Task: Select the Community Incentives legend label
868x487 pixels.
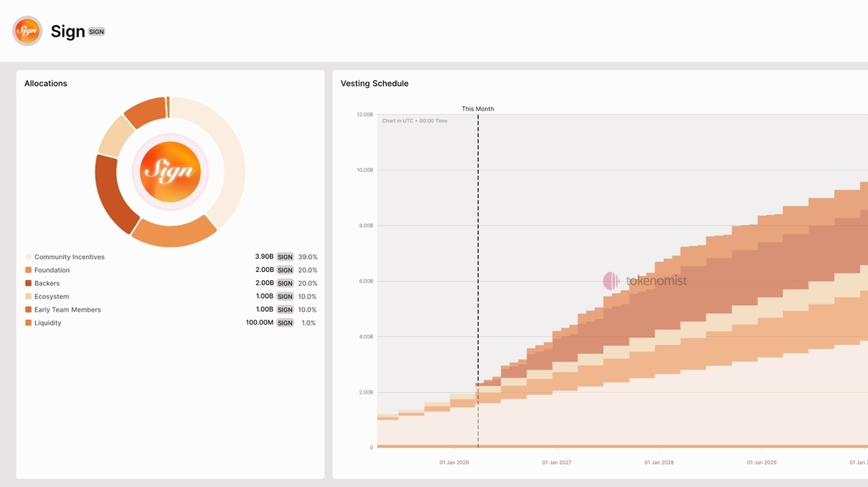Action: click(x=69, y=256)
